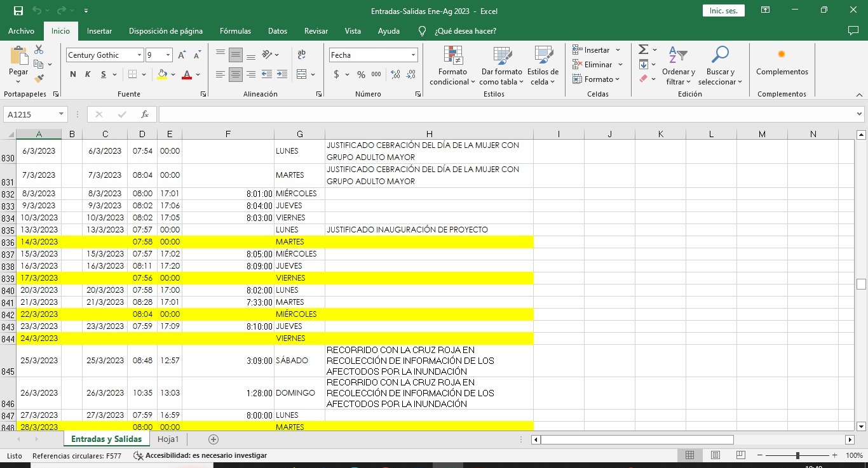This screenshot has height=468, width=868.
Task: Click the AutoSum sigma icon
Action: pos(643,50)
